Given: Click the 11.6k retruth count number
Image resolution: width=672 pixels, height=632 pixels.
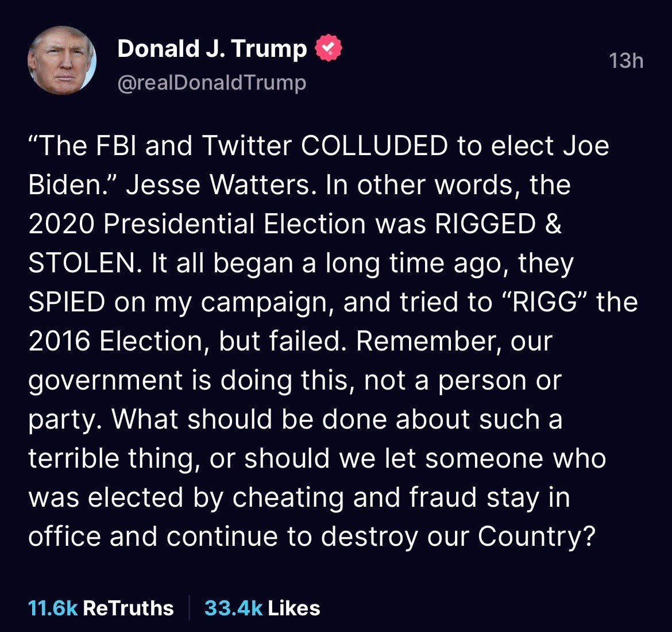Looking at the screenshot, I should (53, 608).
